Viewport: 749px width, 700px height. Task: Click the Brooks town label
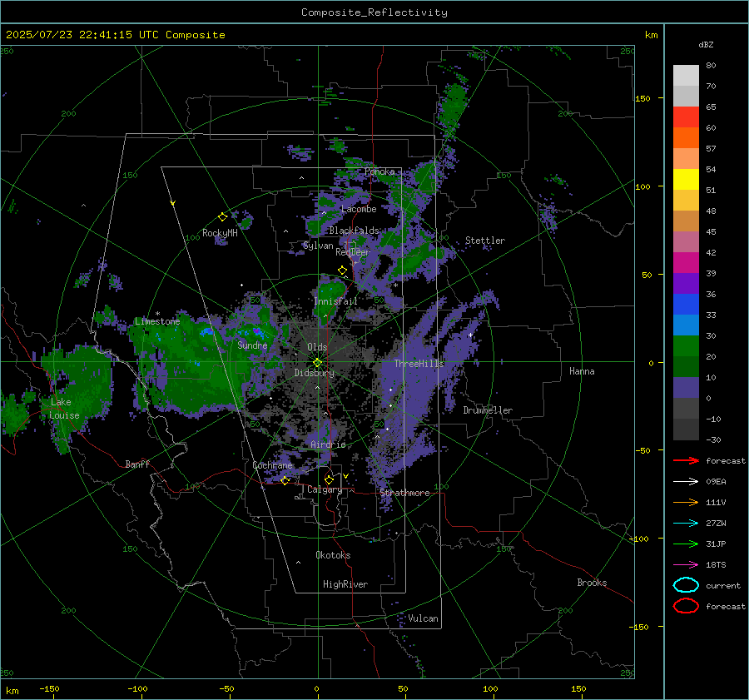(x=592, y=583)
